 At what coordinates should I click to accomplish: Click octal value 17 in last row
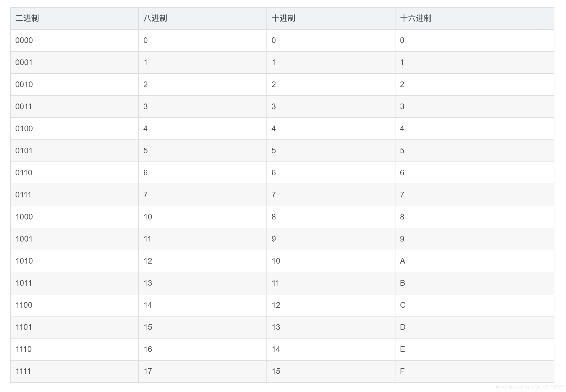click(x=148, y=371)
